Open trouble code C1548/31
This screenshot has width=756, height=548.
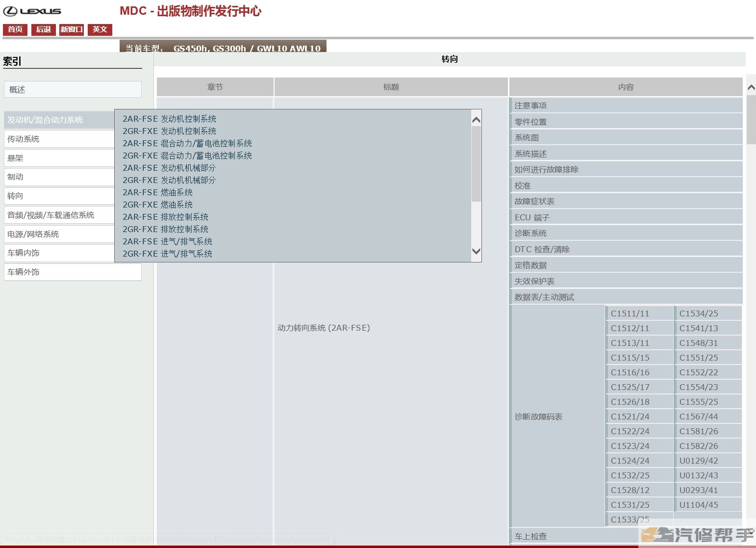tap(708, 343)
